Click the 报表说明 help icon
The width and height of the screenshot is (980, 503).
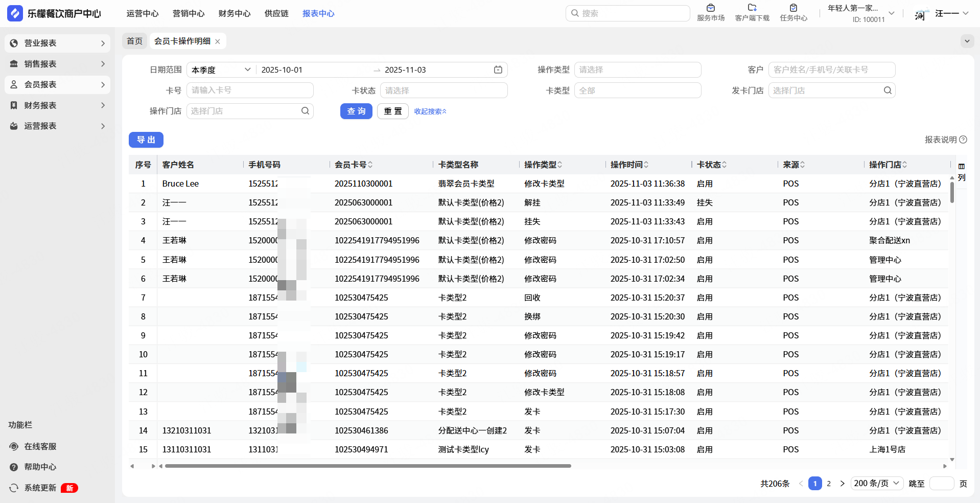pyautogui.click(x=963, y=140)
